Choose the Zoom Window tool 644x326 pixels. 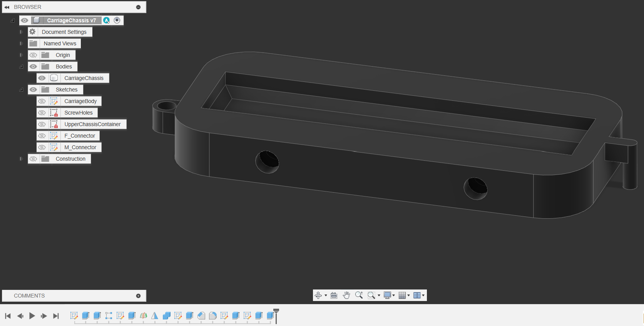[x=371, y=295]
